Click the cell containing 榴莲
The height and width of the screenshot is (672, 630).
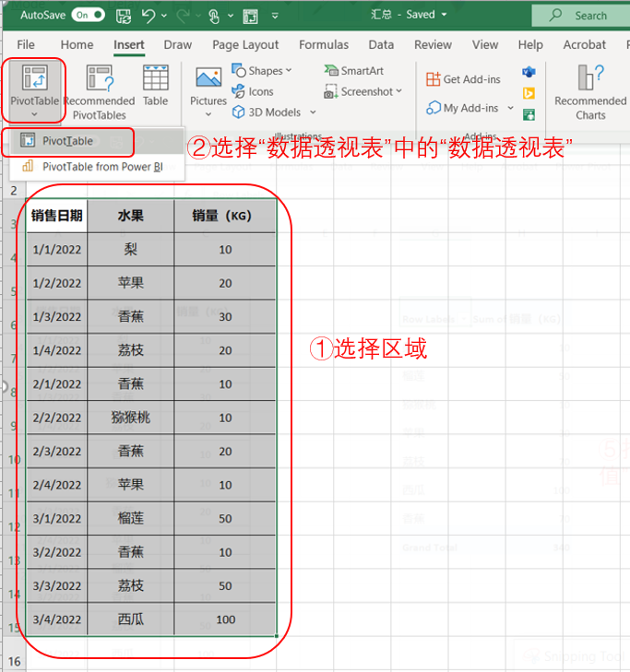131,519
